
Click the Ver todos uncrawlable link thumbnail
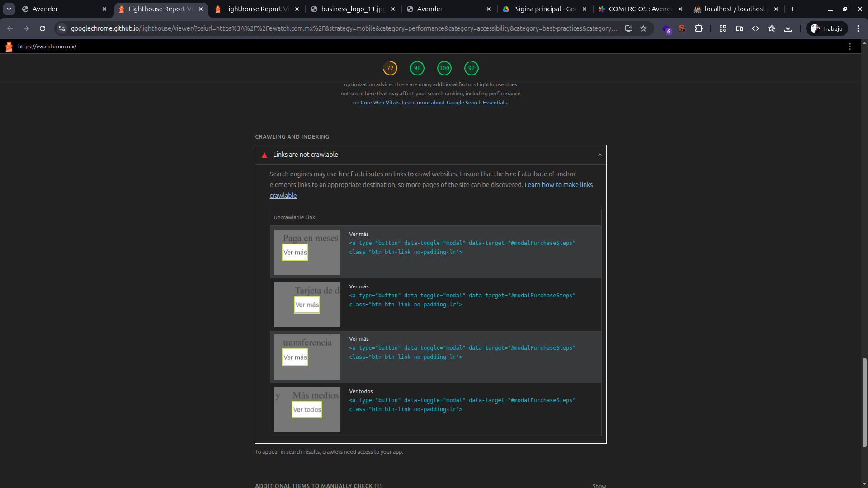point(307,409)
